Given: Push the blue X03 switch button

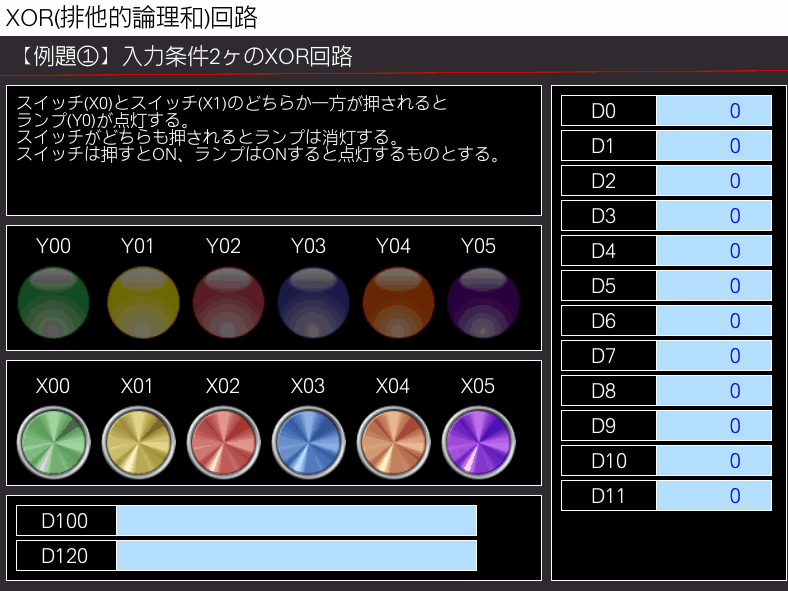Looking at the screenshot, I should (309, 443).
